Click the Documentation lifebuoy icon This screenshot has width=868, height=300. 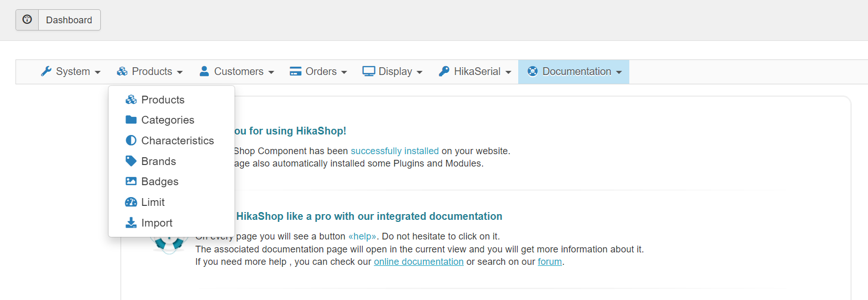tap(533, 71)
